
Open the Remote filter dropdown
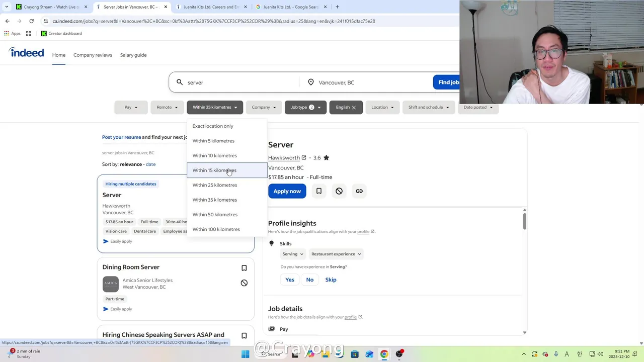(167, 107)
